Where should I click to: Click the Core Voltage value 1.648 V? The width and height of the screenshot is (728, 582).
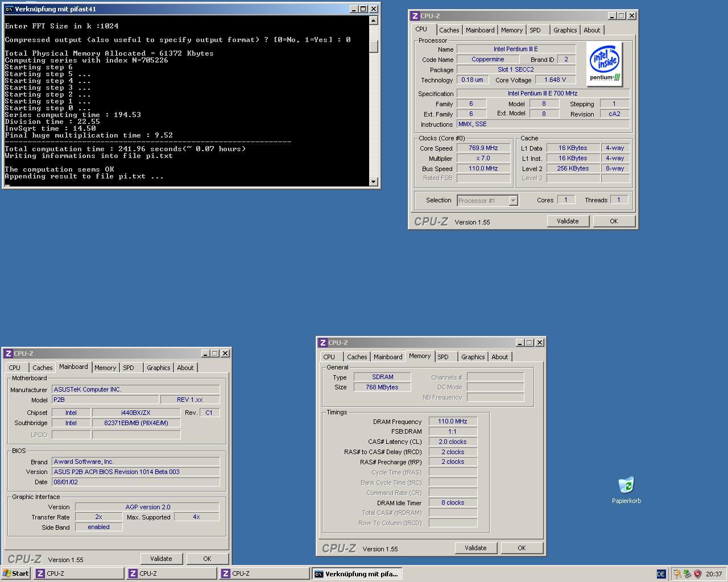[x=555, y=80]
